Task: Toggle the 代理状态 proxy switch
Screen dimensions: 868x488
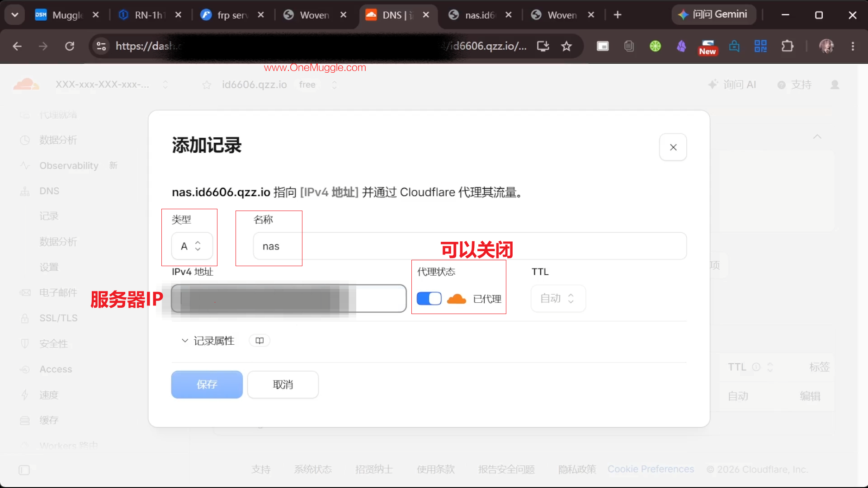Action: (x=429, y=299)
